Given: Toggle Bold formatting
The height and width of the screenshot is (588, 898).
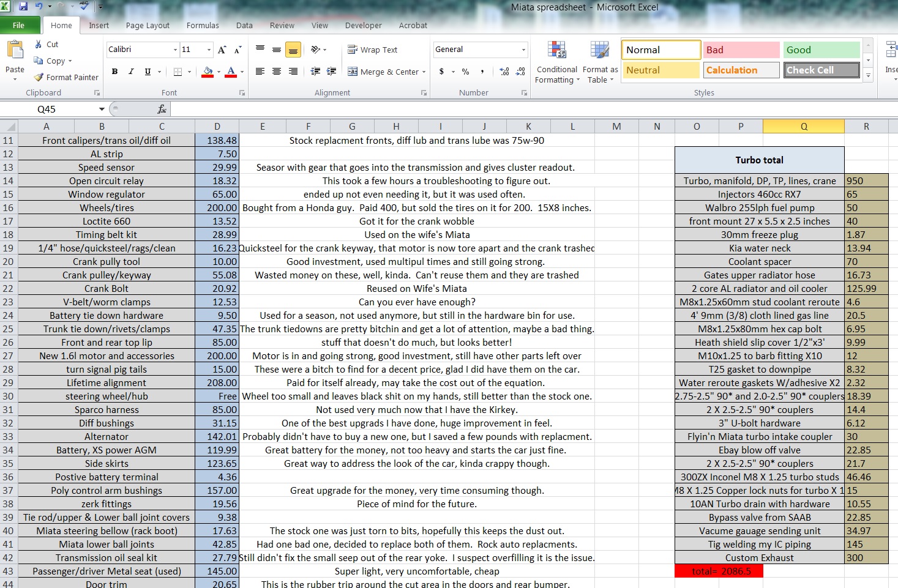Looking at the screenshot, I should (x=114, y=72).
